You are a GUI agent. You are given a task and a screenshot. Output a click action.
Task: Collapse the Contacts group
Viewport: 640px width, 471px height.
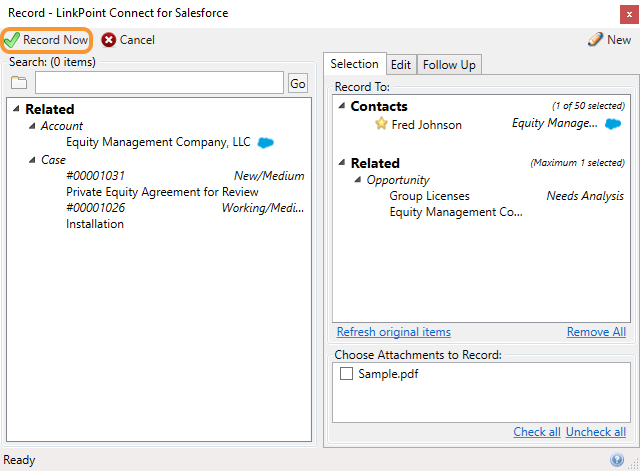(342, 106)
